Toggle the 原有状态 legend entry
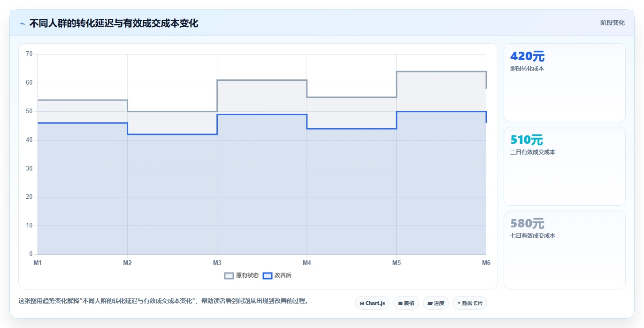Screen dimensions: 644x328 pos(241,275)
